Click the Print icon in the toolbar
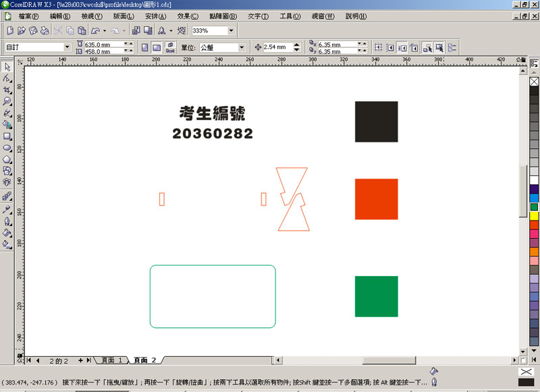540x392 pixels. pyautogui.click(x=45, y=30)
